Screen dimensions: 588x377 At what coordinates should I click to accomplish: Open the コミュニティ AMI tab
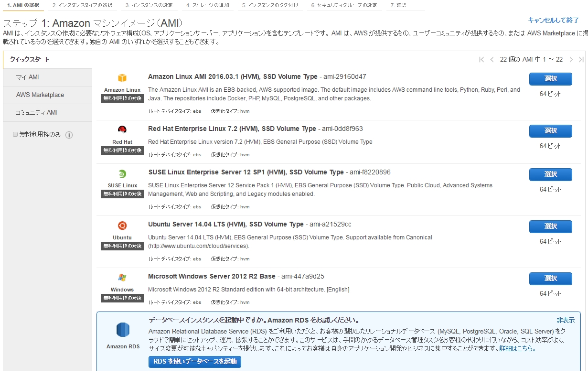36,113
